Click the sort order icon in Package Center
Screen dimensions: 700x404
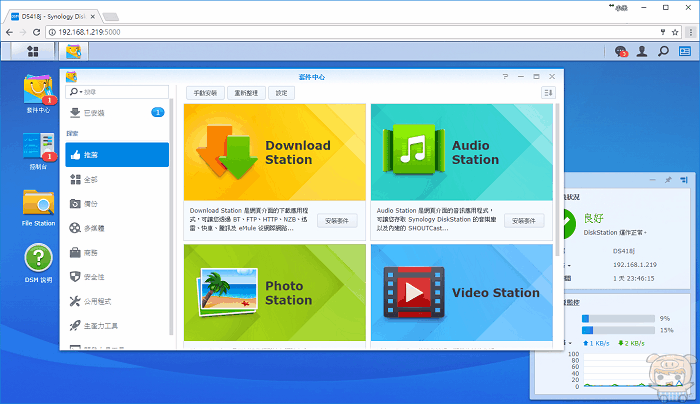click(x=548, y=93)
